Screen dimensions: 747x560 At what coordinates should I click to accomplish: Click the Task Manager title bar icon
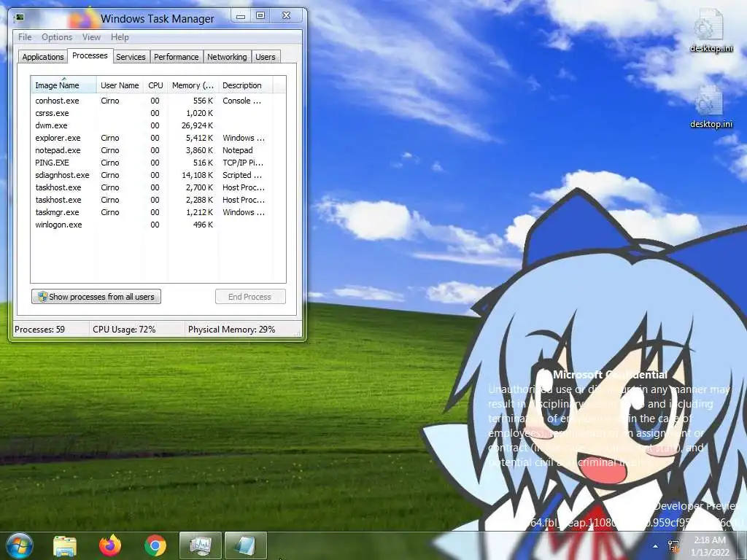(20, 18)
